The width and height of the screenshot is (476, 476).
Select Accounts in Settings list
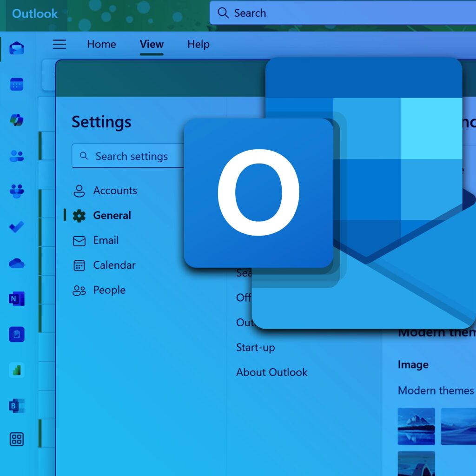tap(115, 191)
